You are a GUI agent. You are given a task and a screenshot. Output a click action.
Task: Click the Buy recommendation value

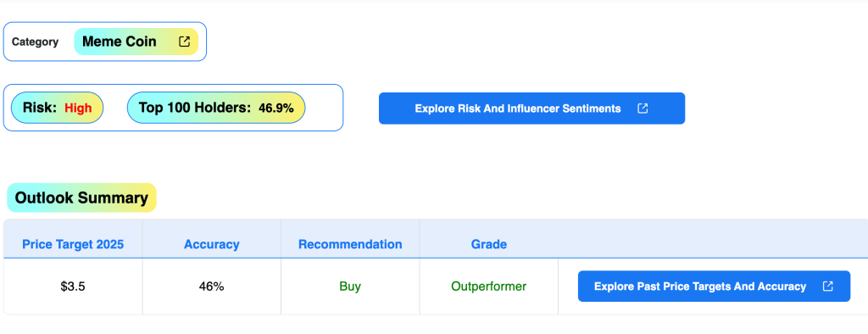click(x=350, y=287)
